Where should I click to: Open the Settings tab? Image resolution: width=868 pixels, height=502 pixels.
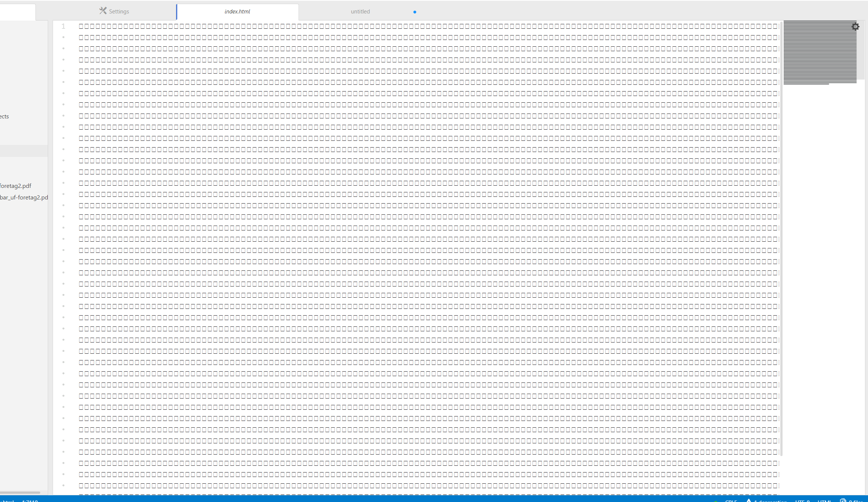(119, 12)
